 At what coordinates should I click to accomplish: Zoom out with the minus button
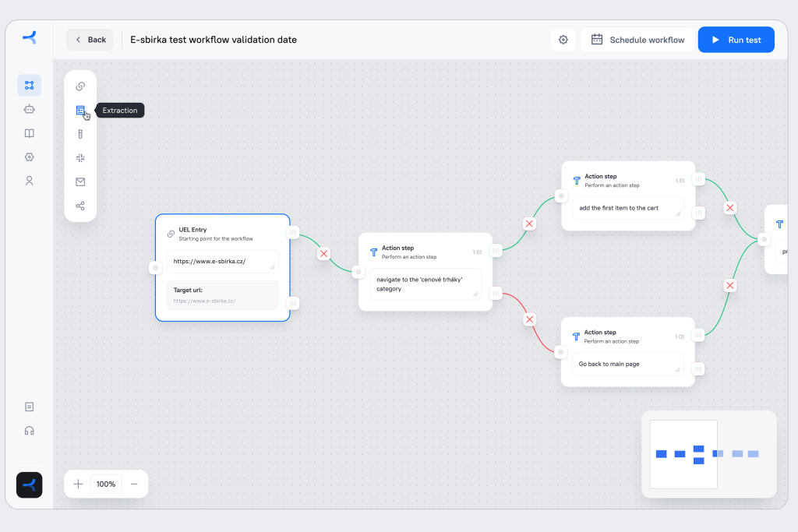pos(134,484)
